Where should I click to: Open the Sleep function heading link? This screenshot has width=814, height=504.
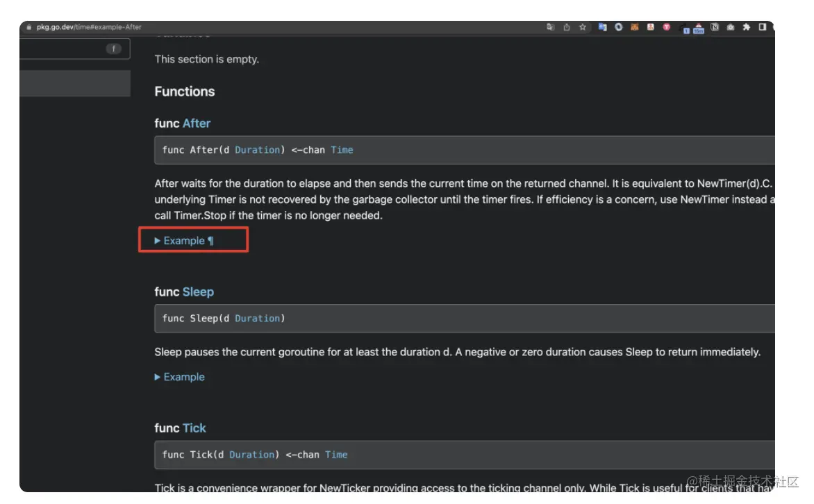[x=198, y=292]
